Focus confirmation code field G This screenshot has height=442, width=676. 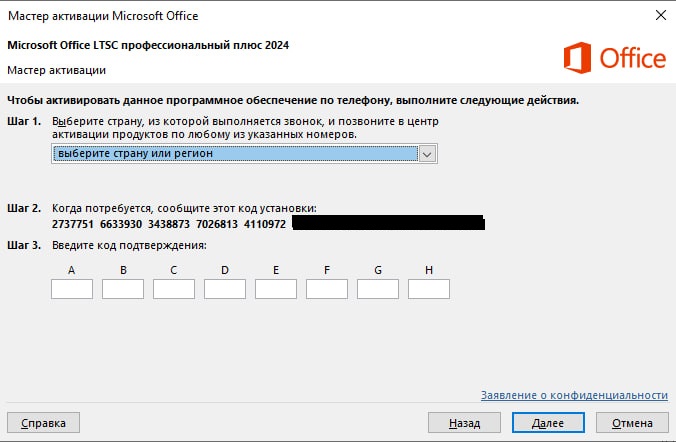[x=378, y=289]
